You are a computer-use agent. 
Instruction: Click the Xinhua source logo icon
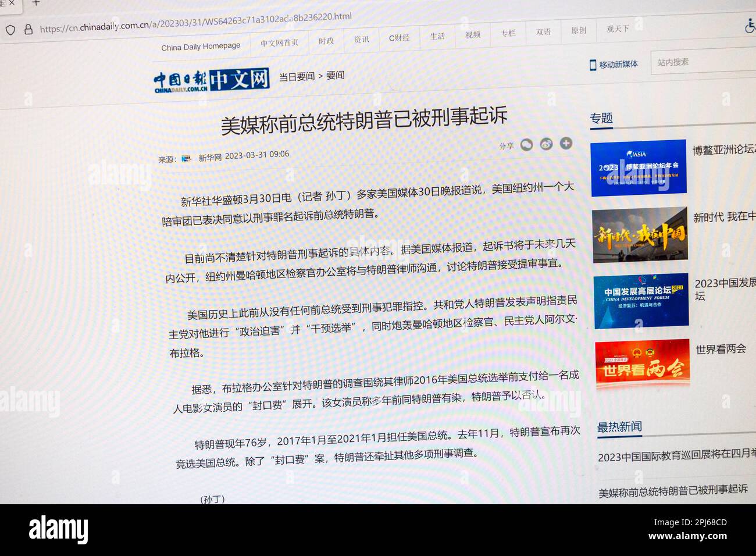click(186, 158)
